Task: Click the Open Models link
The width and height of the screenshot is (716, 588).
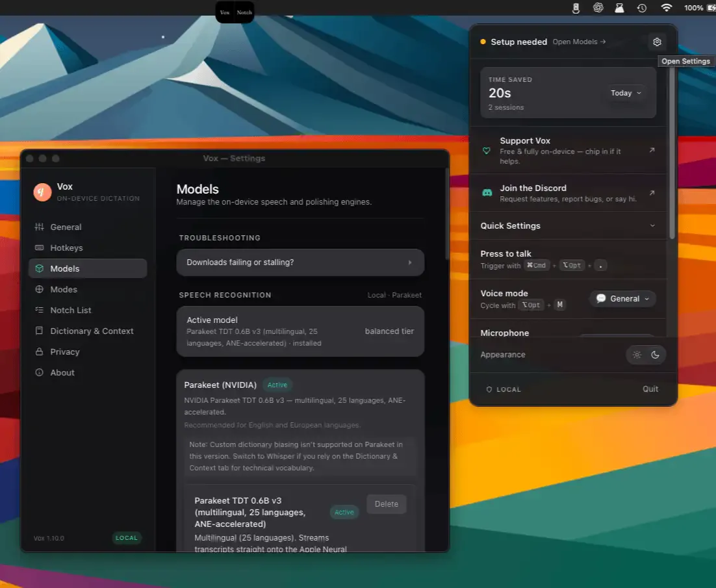Action: point(579,42)
